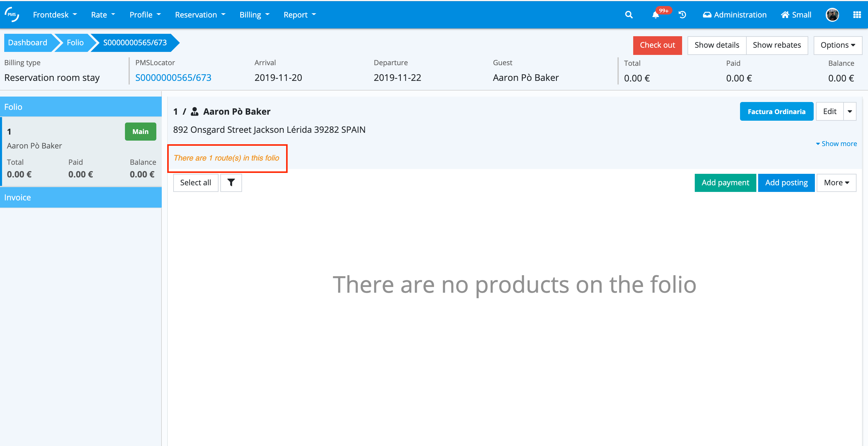This screenshot has height=446, width=868.
Task: Click the filter funnel icon
Action: click(x=231, y=183)
